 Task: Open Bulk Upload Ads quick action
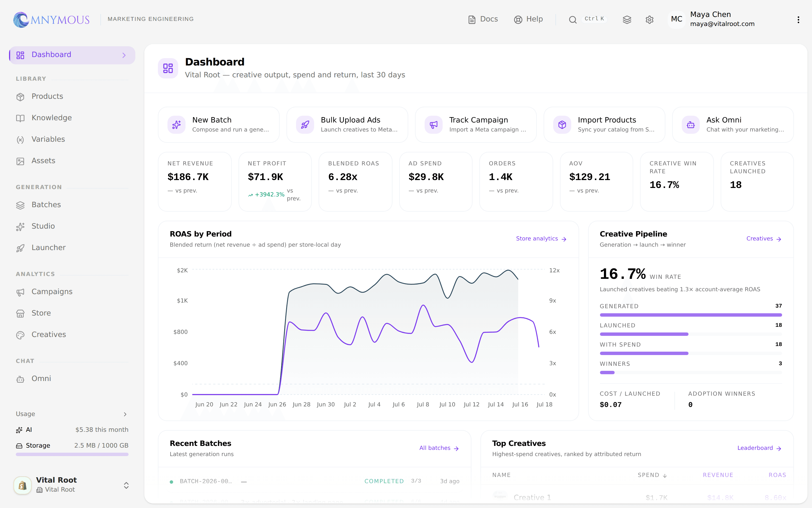347,125
